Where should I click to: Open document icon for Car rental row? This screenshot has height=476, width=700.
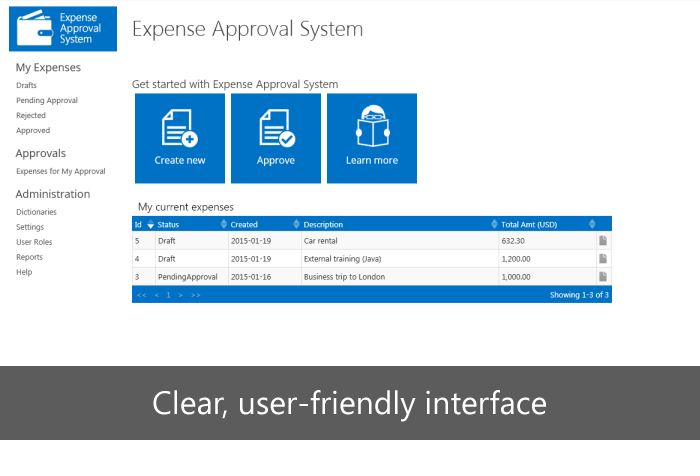pos(603,241)
